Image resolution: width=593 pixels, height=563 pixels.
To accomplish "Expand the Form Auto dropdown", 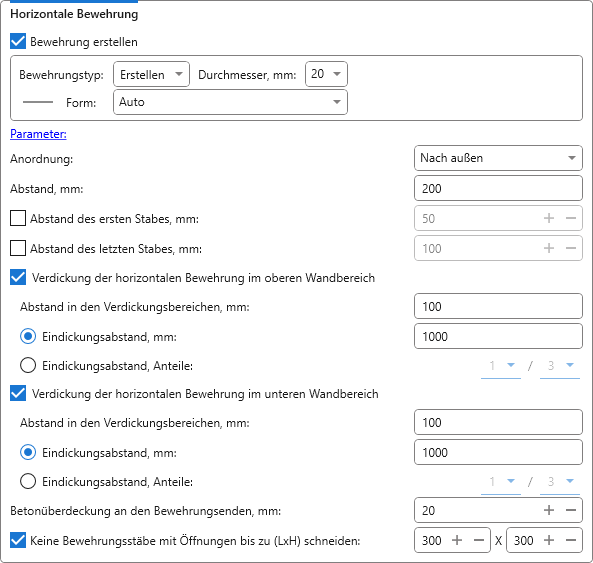I will coord(230,102).
